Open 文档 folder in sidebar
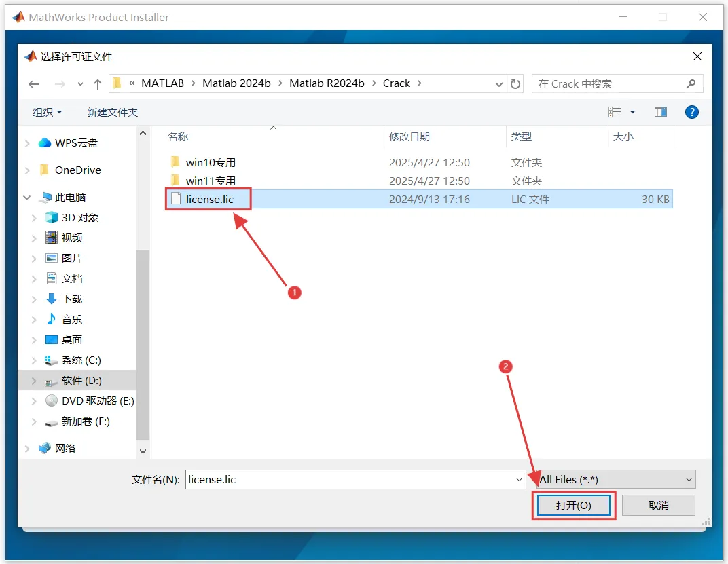The height and width of the screenshot is (564, 728). [x=72, y=278]
